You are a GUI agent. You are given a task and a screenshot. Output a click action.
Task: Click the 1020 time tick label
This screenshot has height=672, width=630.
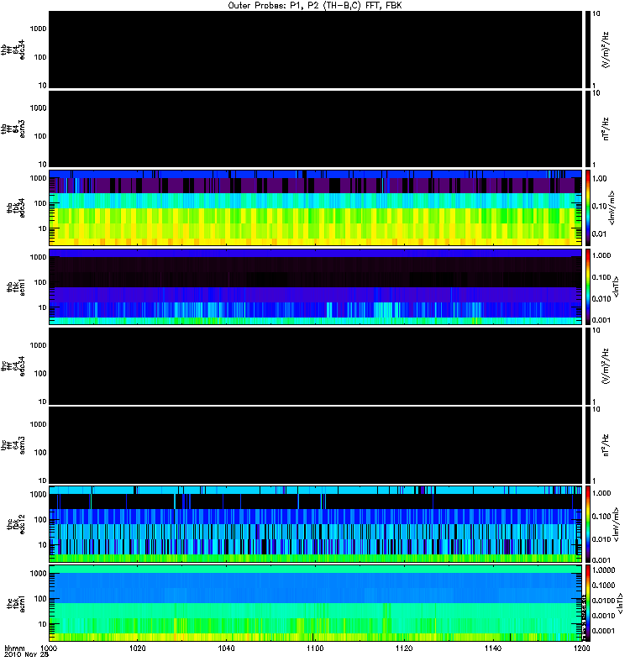pyautogui.click(x=137, y=648)
